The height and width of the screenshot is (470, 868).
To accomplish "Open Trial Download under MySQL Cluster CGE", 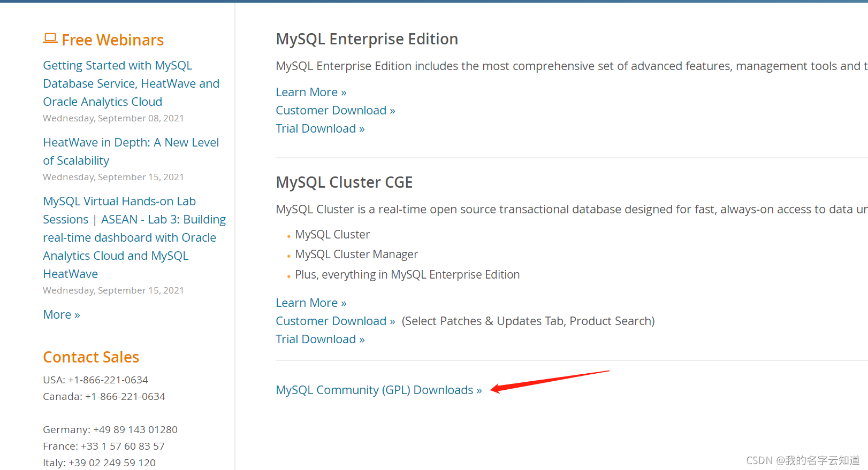I will [320, 339].
